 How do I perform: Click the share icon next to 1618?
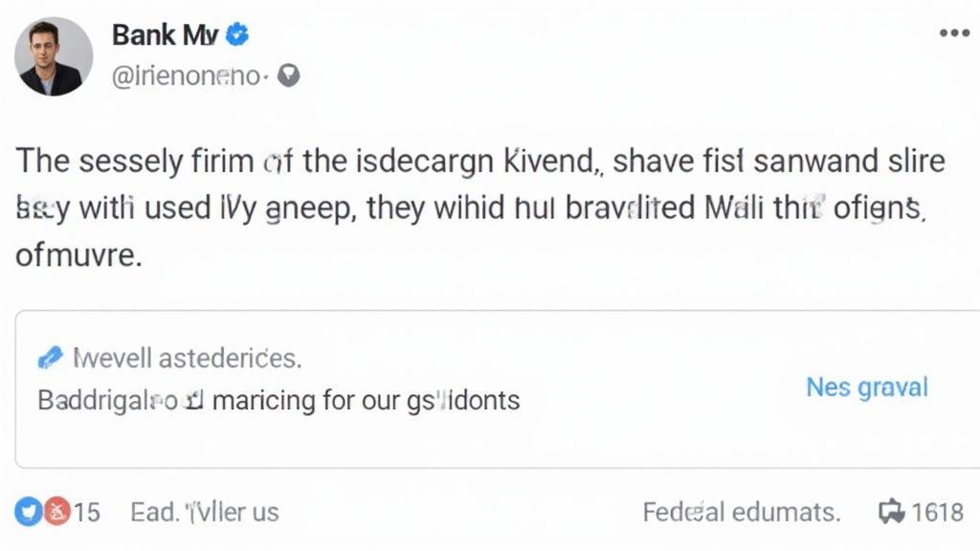[x=891, y=512]
